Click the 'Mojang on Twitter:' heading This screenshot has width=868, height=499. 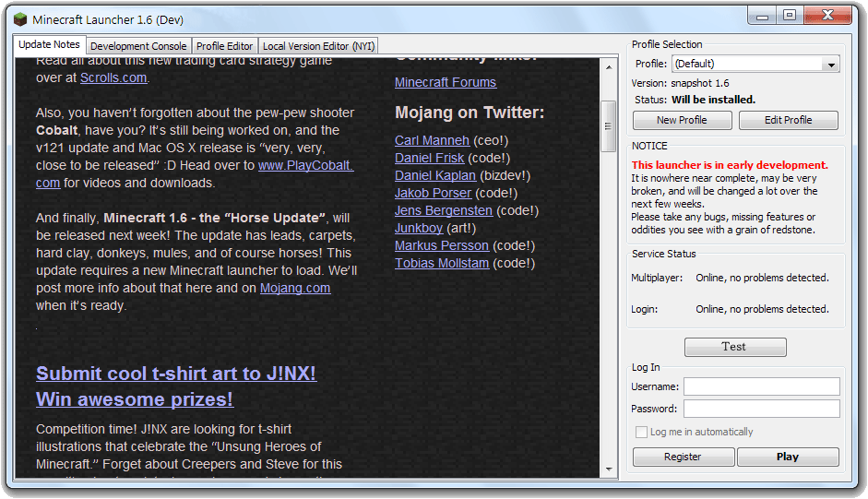tap(470, 113)
